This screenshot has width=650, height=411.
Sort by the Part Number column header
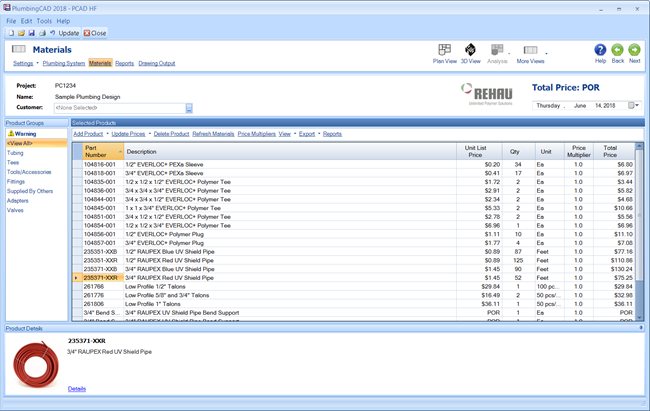103,151
